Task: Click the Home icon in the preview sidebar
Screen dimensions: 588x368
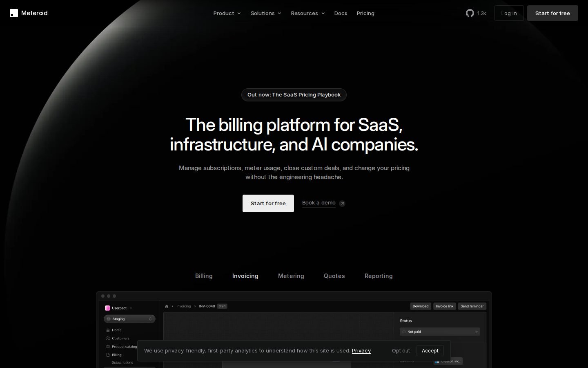Action: click(108, 330)
